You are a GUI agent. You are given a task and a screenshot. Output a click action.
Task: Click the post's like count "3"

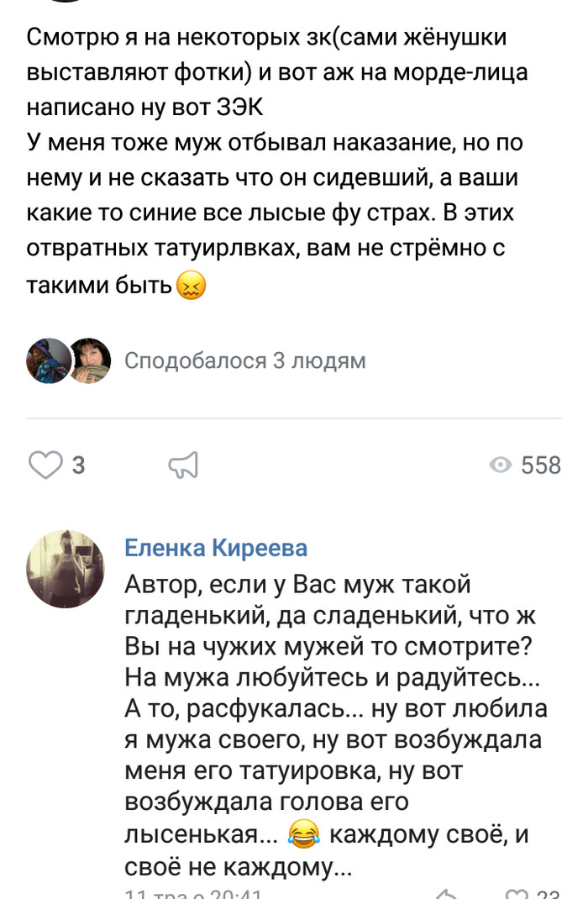coord(78,465)
